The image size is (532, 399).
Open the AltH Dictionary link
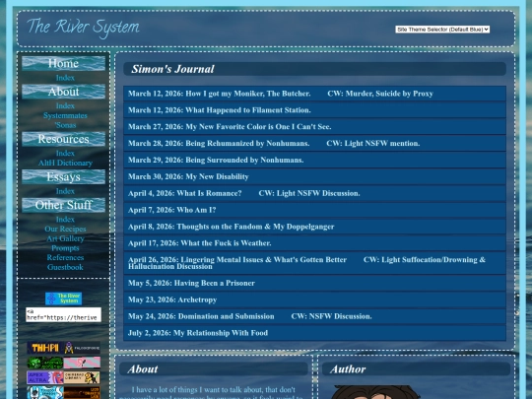[x=65, y=164]
